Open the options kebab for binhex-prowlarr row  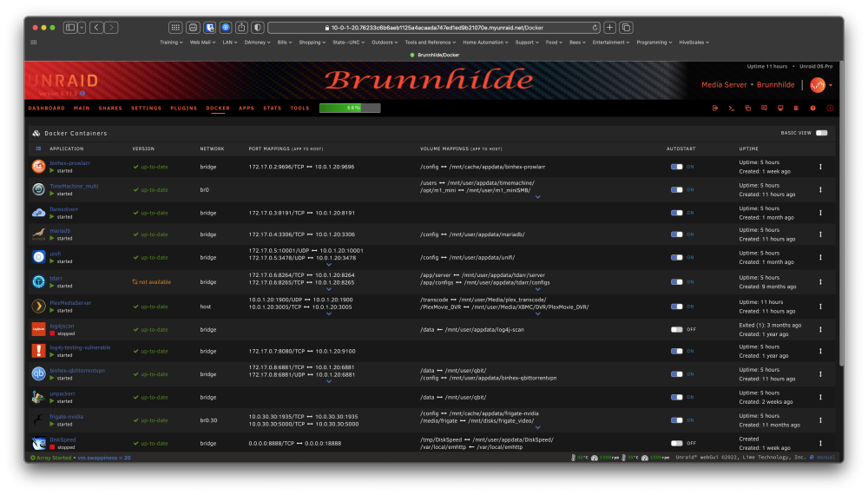click(x=820, y=167)
